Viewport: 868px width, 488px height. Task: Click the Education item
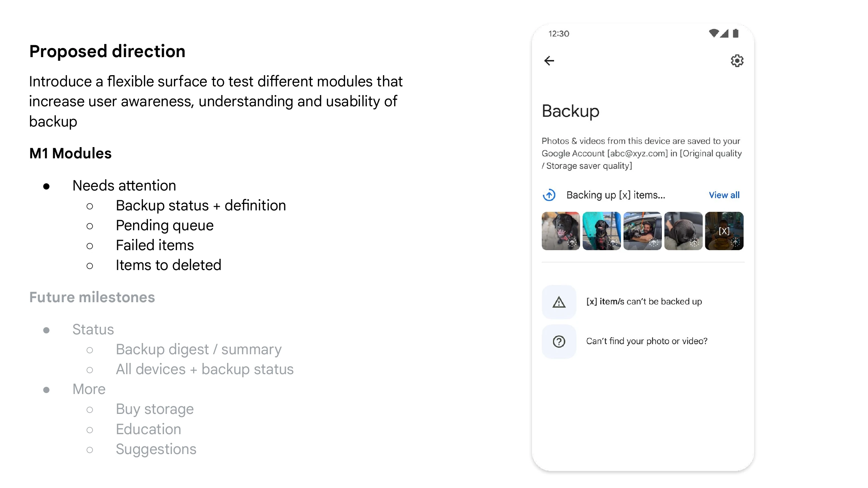148,429
